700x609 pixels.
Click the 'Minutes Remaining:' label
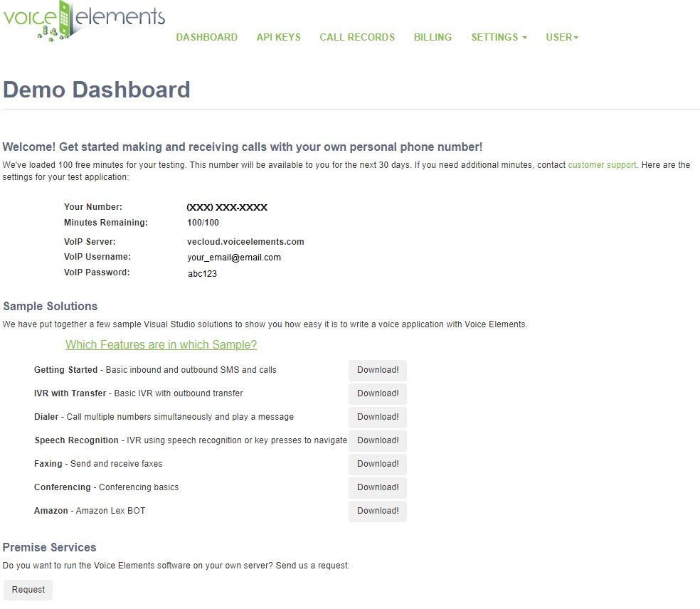(106, 223)
